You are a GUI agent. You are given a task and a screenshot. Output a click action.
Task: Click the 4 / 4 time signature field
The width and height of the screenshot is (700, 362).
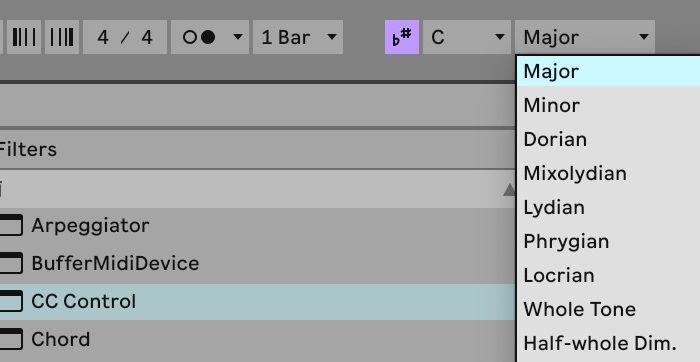(x=125, y=37)
